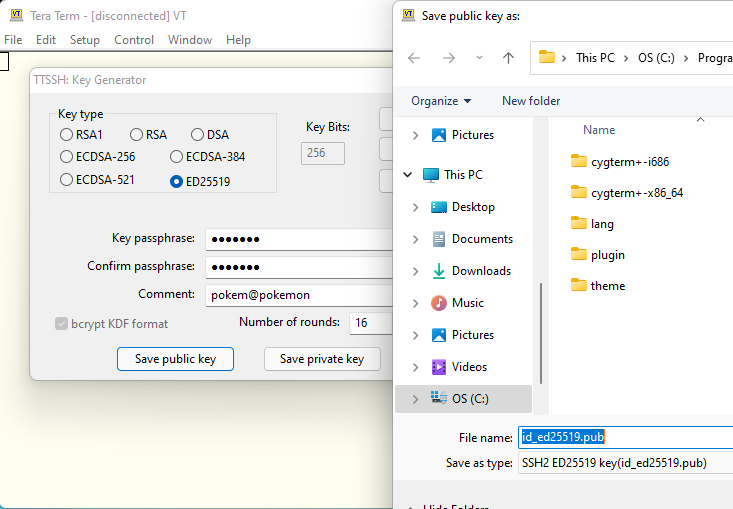Click the Pictures icon above This PC

click(x=438, y=135)
